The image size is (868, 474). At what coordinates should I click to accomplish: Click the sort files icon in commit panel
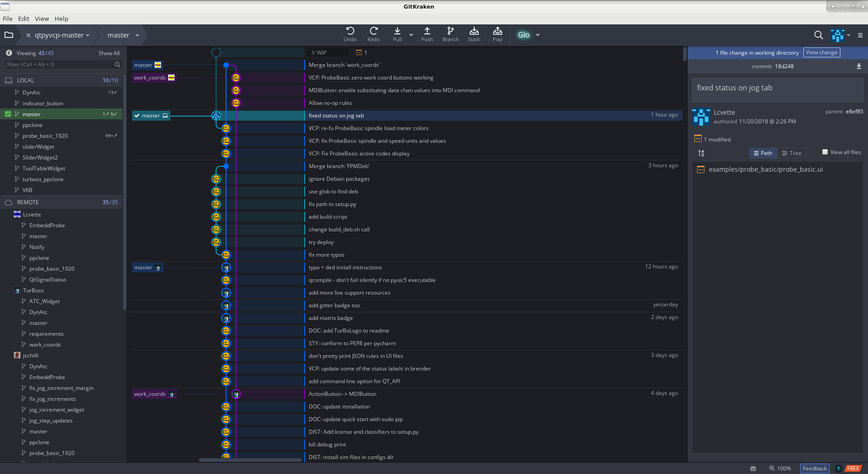click(701, 153)
